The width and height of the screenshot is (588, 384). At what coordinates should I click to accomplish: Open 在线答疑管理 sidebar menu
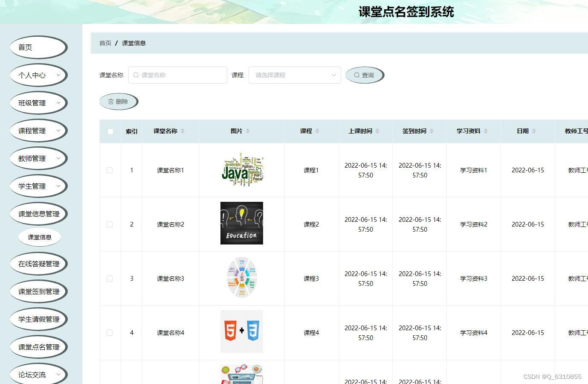point(38,264)
